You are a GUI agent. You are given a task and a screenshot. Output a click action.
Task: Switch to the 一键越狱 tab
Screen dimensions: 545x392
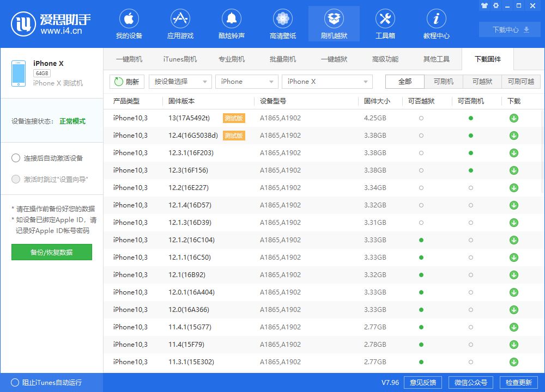(334, 59)
